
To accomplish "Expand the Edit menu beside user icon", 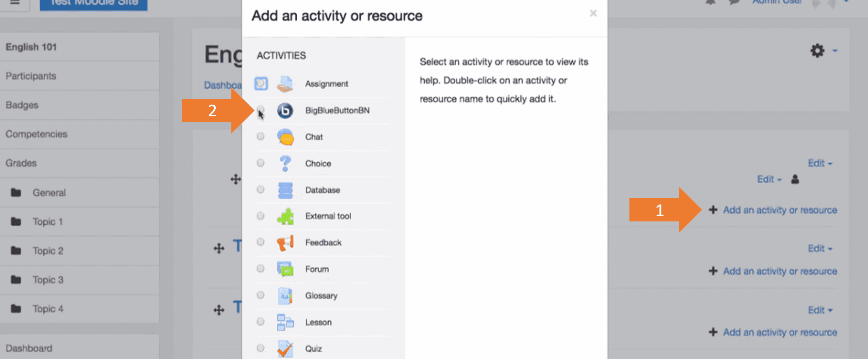I will point(770,179).
